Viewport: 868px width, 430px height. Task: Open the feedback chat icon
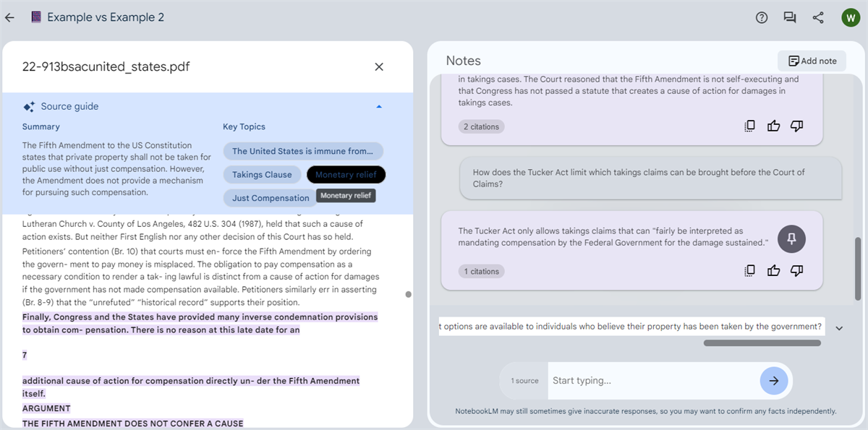789,17
